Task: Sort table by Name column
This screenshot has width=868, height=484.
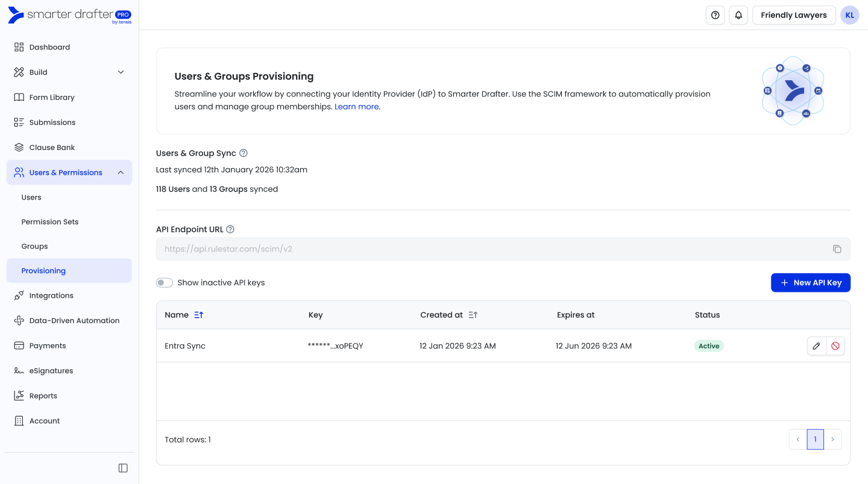Action: point(199,315)
